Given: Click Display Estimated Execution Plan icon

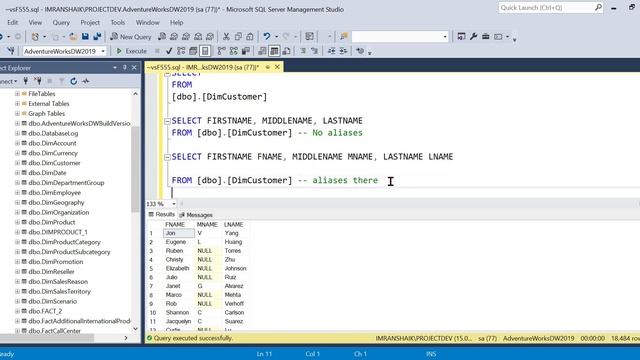Looking at the screenshot, I should click(x=181, y=51).
